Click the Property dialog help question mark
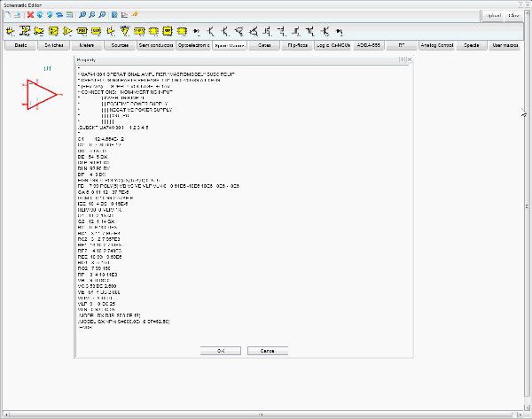The image size is (532, 419). pyautogui.click(x=402, y=59)
